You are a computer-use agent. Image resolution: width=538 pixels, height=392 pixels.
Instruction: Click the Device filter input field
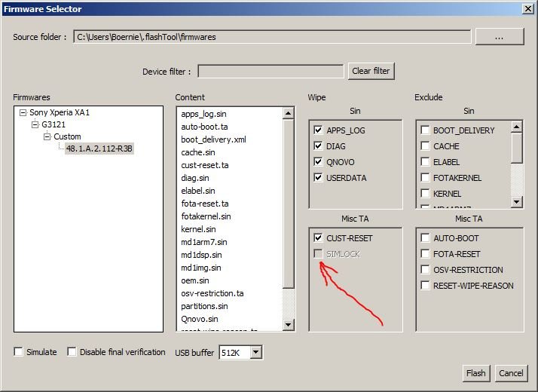tap(271, 72)
